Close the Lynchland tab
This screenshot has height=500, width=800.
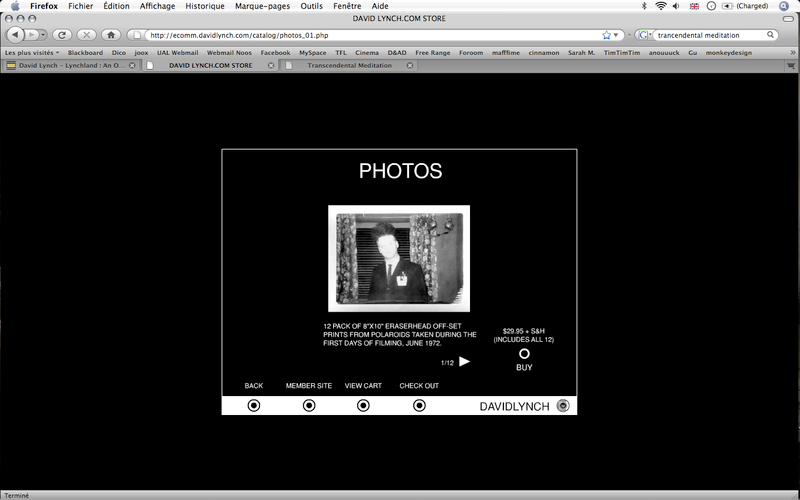pos(132,65)
